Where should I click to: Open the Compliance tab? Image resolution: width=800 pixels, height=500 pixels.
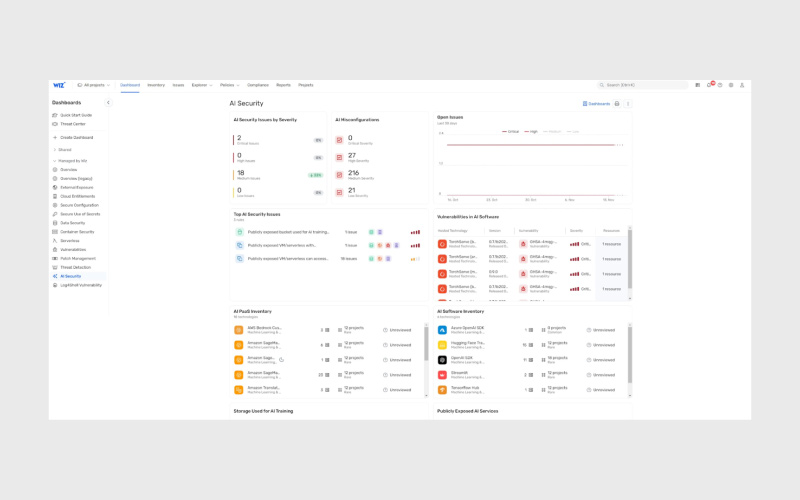[258, 85]
